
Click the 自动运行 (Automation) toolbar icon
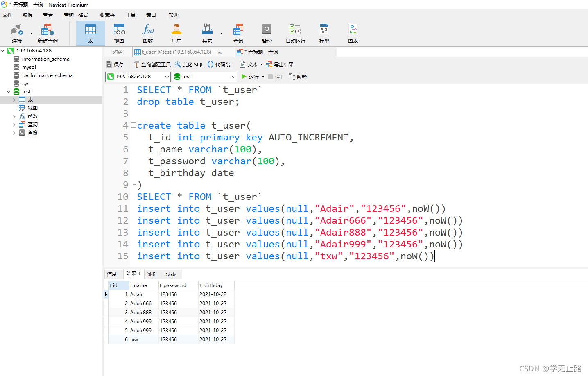click(x=296, y=33)
